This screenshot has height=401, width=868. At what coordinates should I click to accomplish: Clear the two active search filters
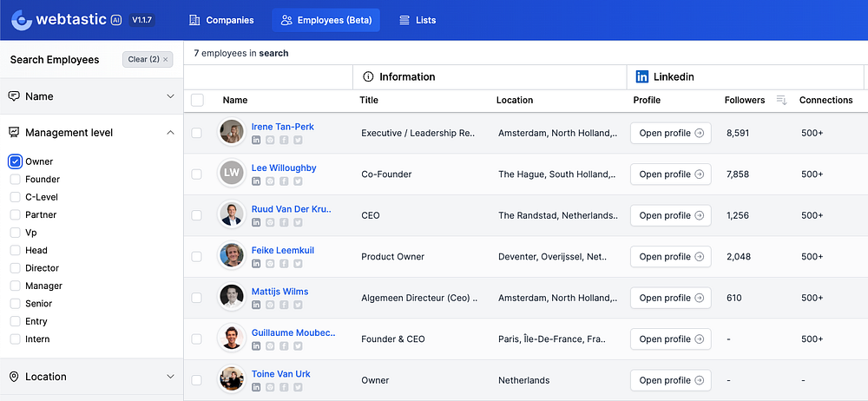148,59
